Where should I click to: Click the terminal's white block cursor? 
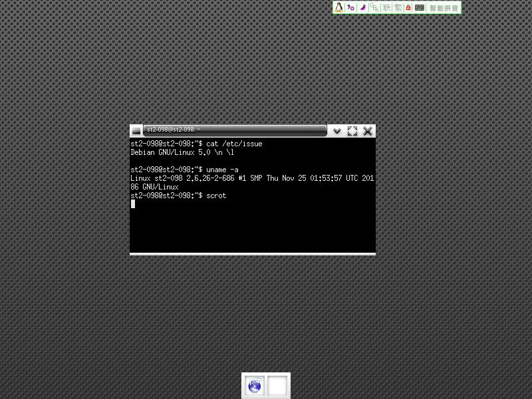[133, 203]
